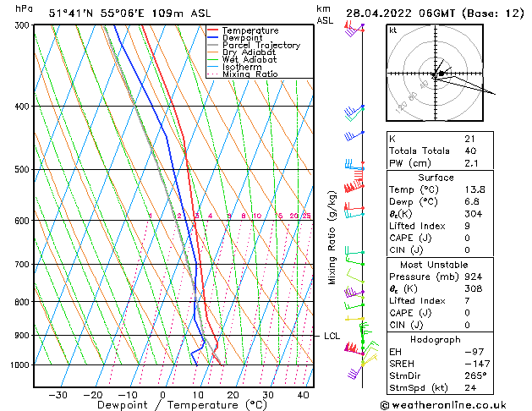
Task: Click the Dewpoint legend entry
Action: point(242,38)
